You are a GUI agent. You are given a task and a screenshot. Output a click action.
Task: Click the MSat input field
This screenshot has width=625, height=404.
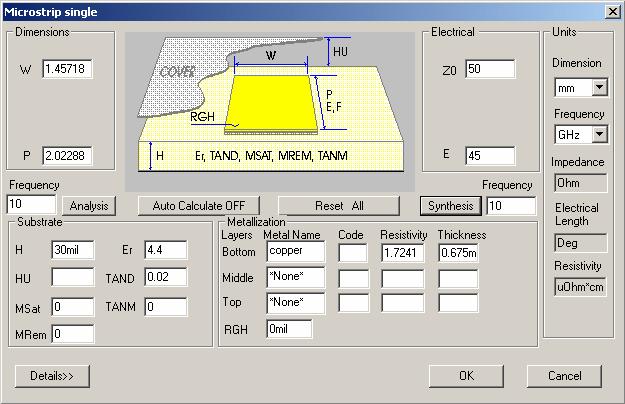tap(73, 307)
